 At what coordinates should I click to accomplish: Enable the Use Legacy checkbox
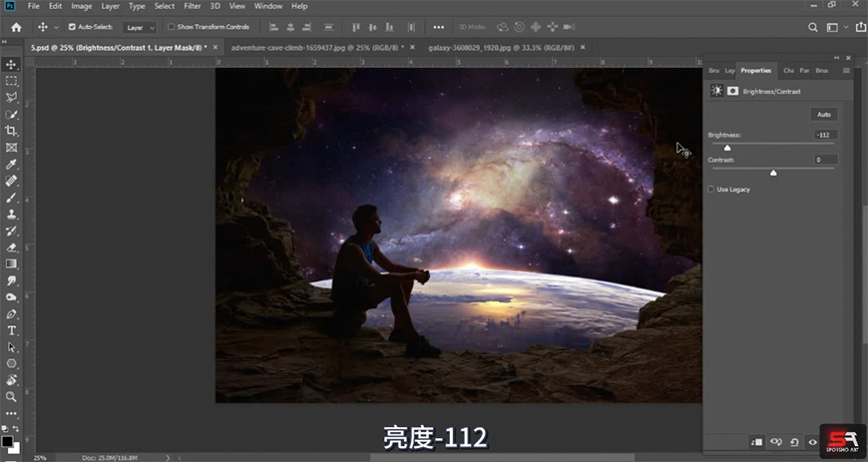710,190
